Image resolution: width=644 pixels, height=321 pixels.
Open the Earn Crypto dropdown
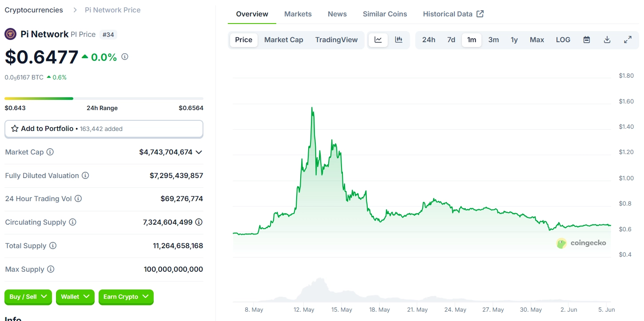[x=126, y=297]
